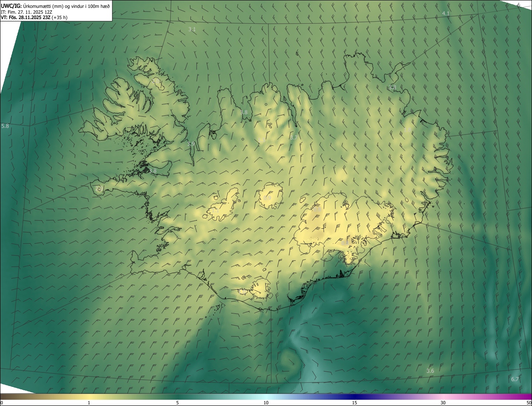Click the '1' tick on the colour scale
The height and width of the screenshot is (406, 532).
pos(89,403)
